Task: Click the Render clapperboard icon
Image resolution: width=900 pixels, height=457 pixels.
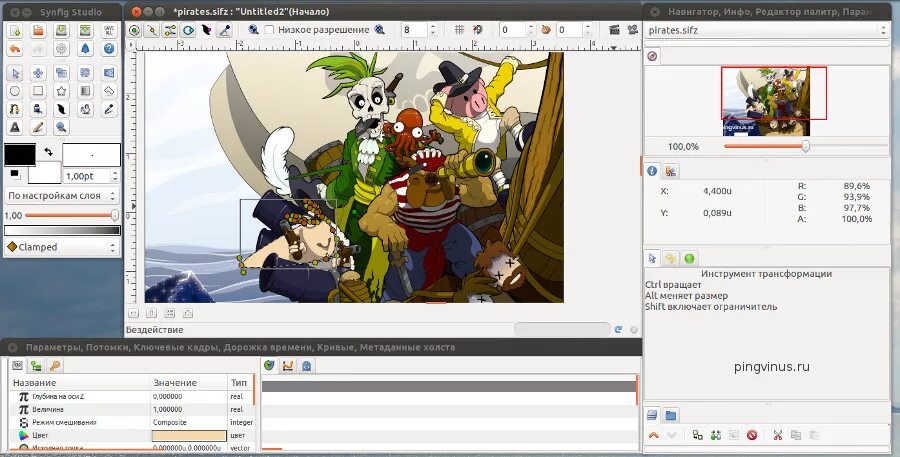Action: 615,30
